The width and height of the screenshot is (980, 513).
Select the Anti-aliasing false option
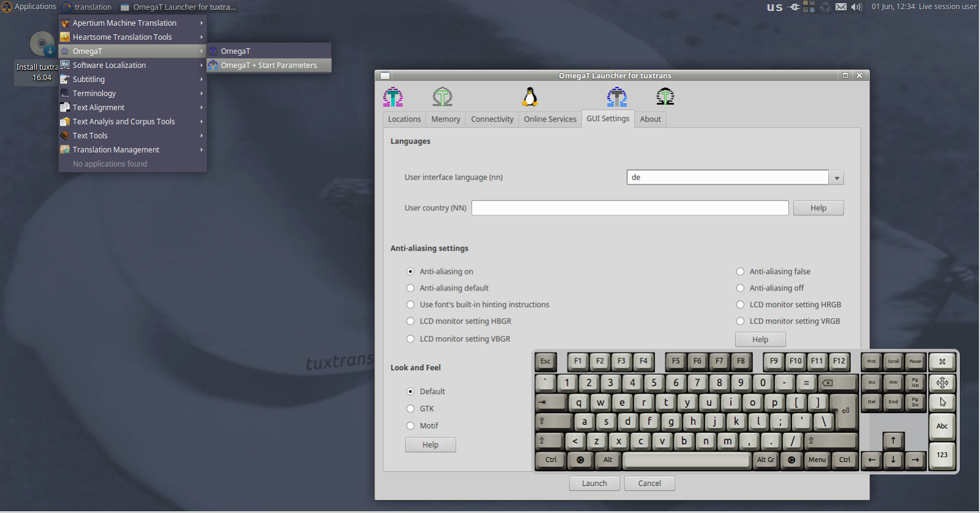tap(741, 272)
